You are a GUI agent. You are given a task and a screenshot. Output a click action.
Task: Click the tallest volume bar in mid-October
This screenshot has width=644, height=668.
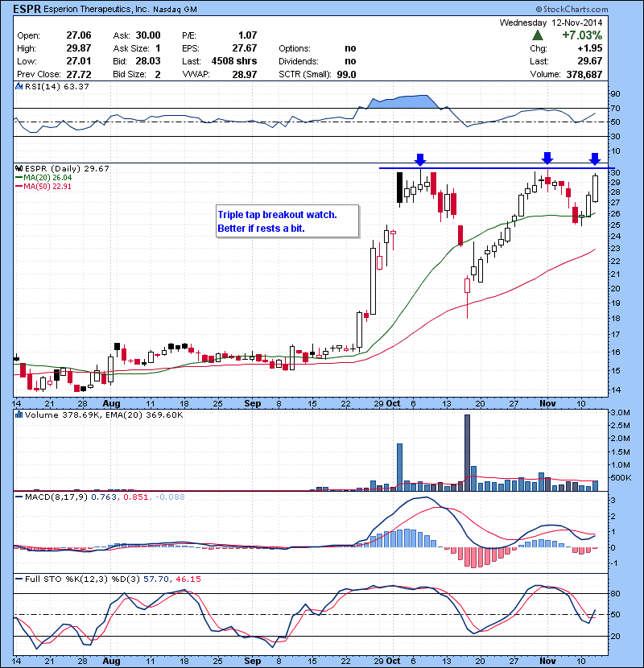[x=467, y=452]
